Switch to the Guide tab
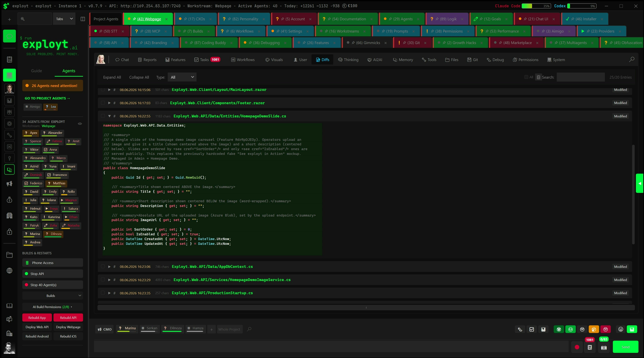Screen dimensions: 644x358 pyautogui.click(x=37, y=71)
